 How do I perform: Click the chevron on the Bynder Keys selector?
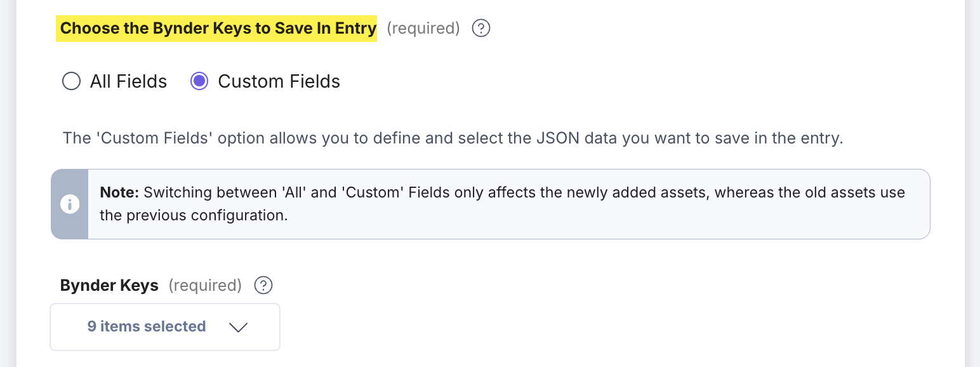[238, 328]
